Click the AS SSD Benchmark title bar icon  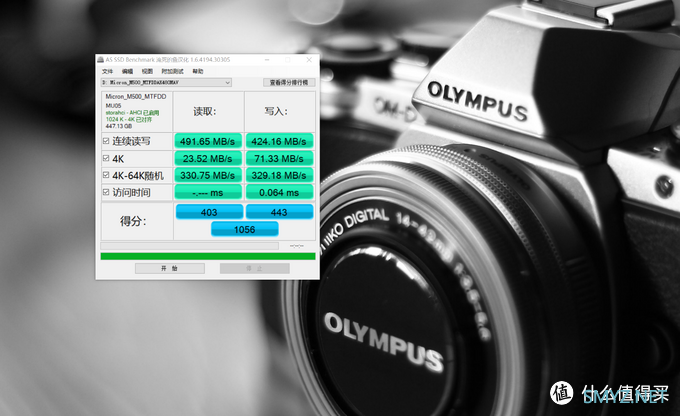point(100,60)
